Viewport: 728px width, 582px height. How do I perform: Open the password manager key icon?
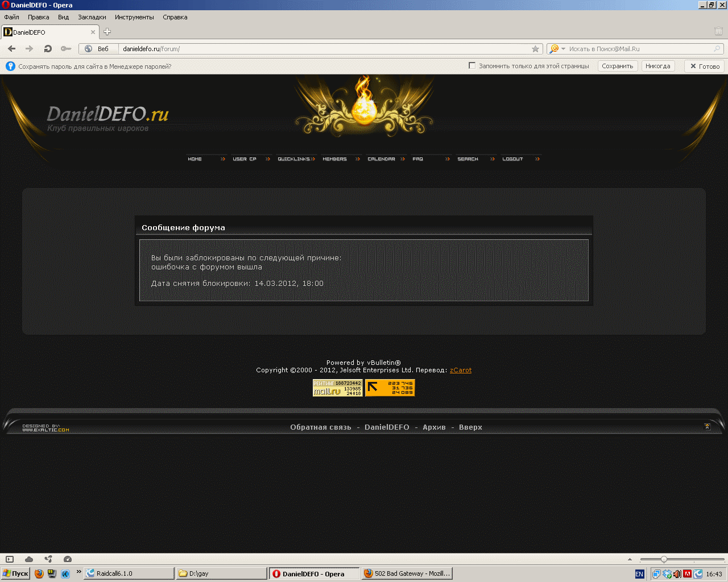(x=66, y=49)
